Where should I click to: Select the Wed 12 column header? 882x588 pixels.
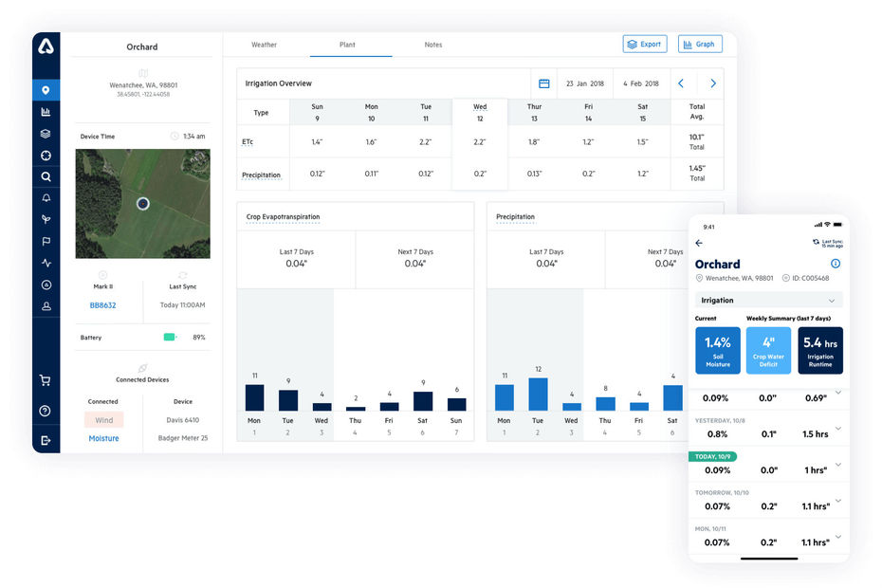pyautogui.click(x=480, y=113)
